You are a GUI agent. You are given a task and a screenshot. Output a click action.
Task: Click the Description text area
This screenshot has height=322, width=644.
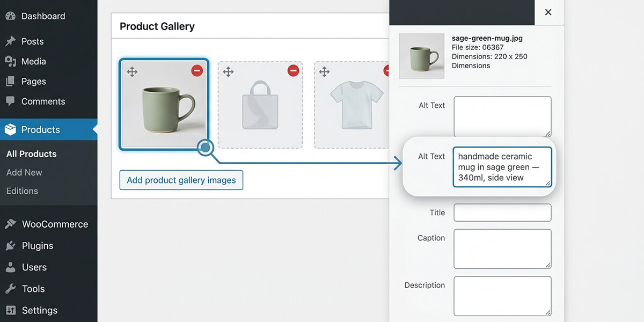502,296
